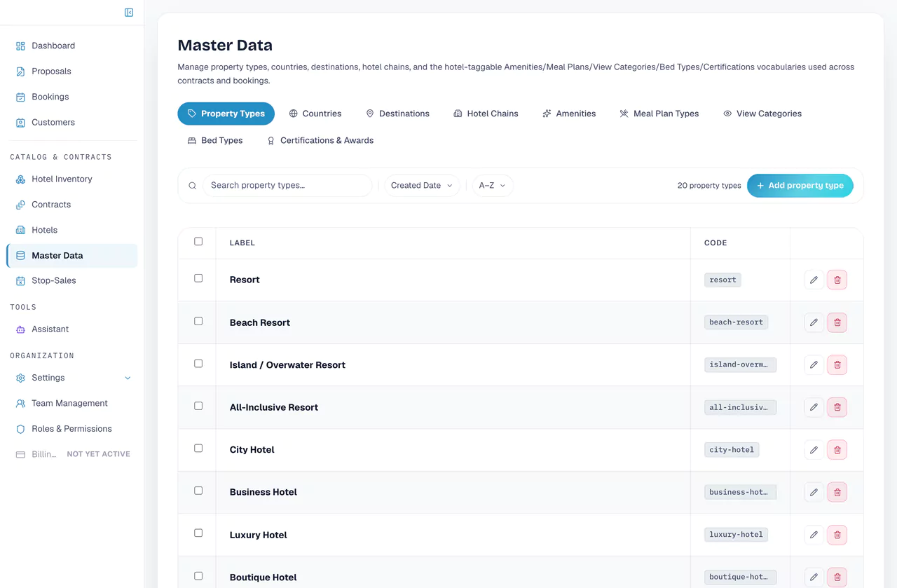This screenshot has width=897, height=588.
Task: Edit the All-Inclusive Resort row
Action: click(814, 407)
